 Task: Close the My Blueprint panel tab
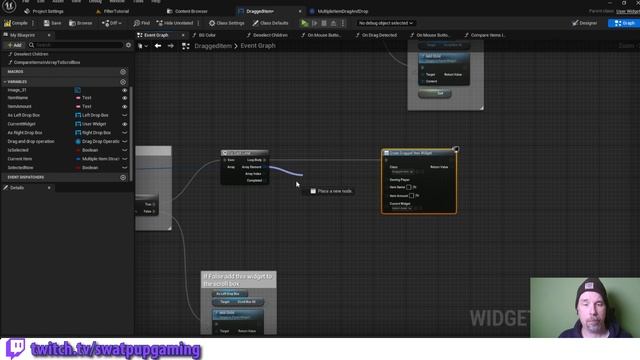pyautogui.click(x=49, y=35)
